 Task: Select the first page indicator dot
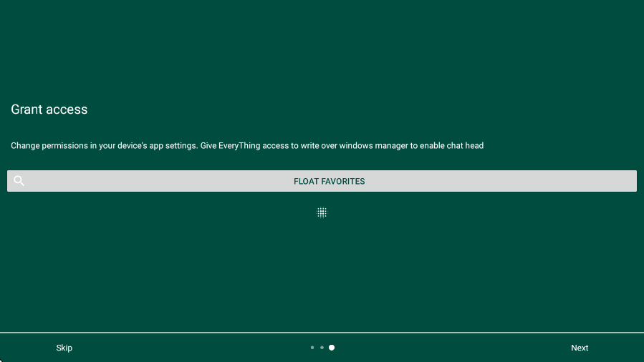(312, 348)
